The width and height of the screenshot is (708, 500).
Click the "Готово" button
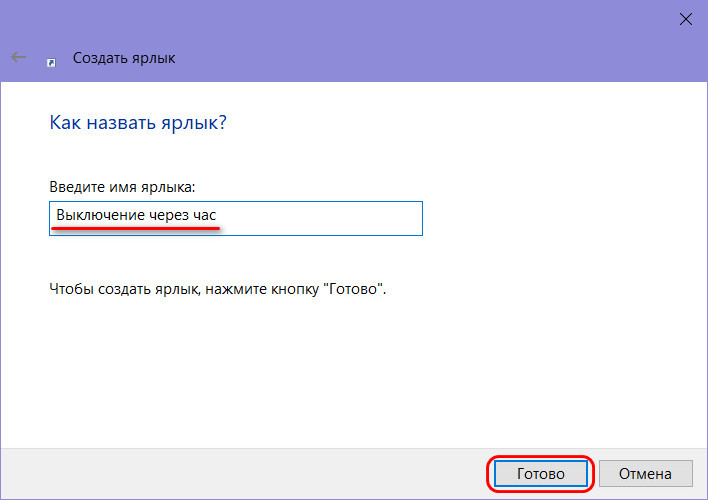tap(540, 473)
